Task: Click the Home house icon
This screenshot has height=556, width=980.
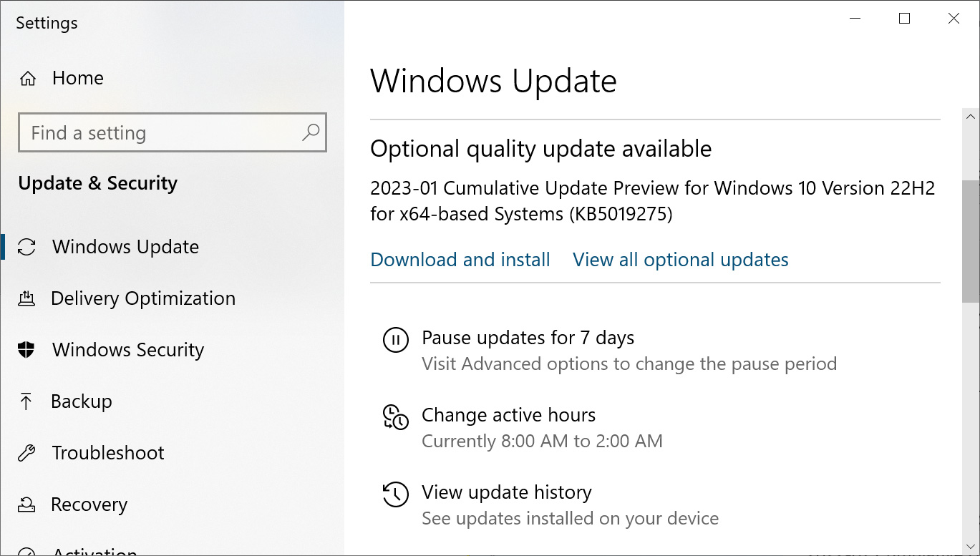Action: point(27,78)
